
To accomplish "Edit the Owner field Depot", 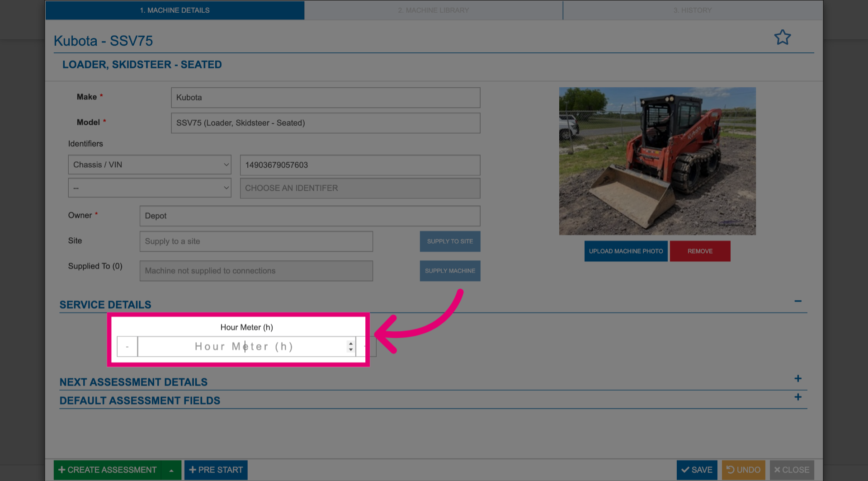I will click(x=310, y=216).
